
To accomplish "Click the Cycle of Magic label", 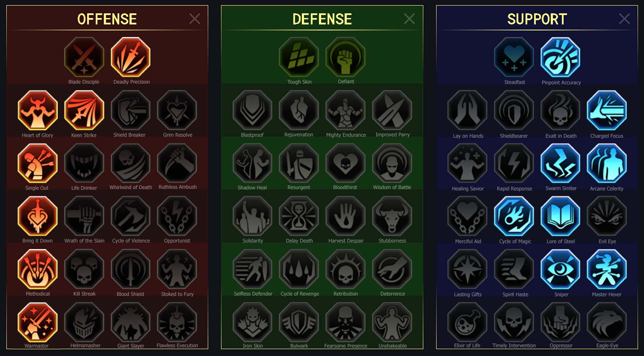I will [x=515, y=241].
